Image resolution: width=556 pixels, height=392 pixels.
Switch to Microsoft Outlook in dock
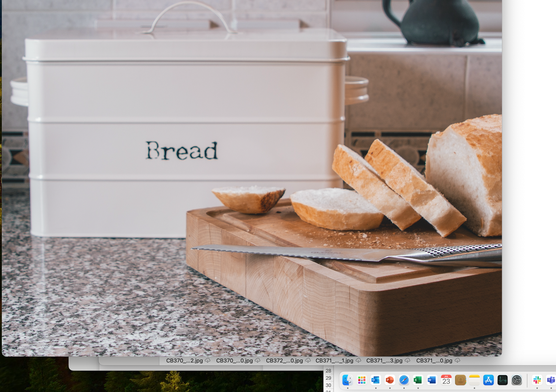375,380
